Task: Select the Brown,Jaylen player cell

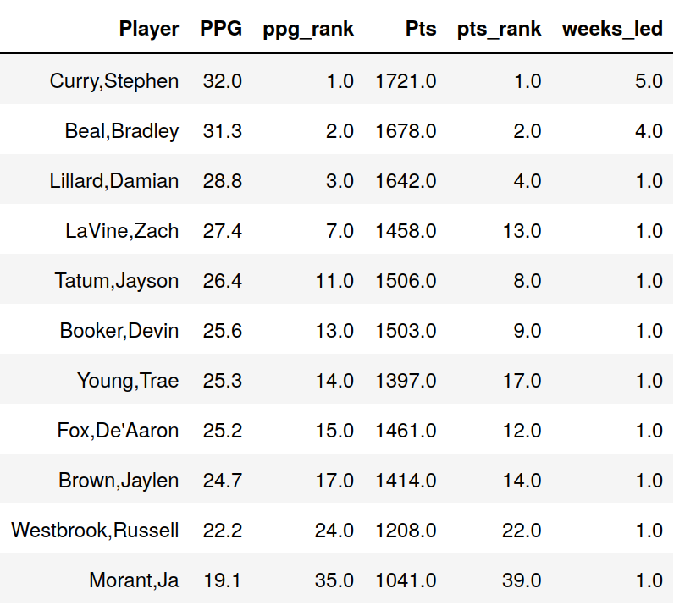Action: (x=119, y=481)
